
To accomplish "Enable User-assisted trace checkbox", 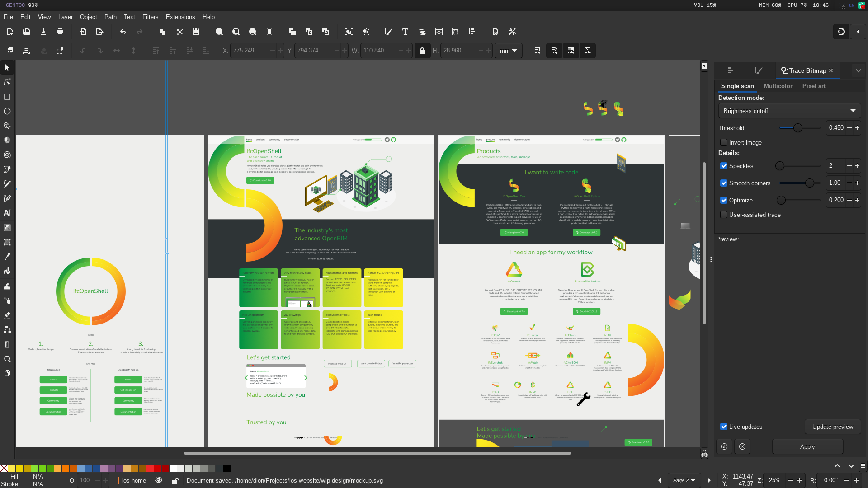I will click(724, 215).
